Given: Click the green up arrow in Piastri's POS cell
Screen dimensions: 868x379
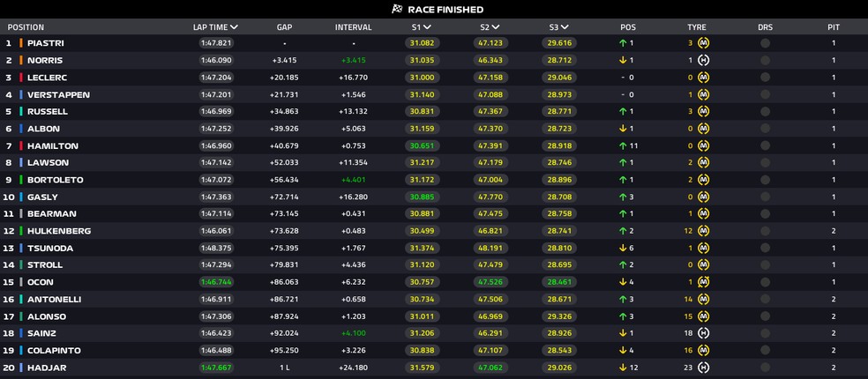Looking at the screenshot, I should [x=623, y=43].
